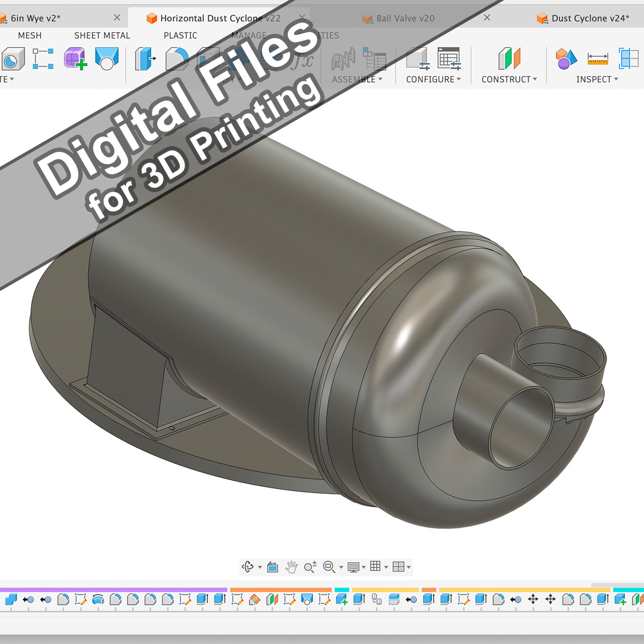Click the Press Pull tool icon
This screenshot has width=644, height=644.
(145, 58)
